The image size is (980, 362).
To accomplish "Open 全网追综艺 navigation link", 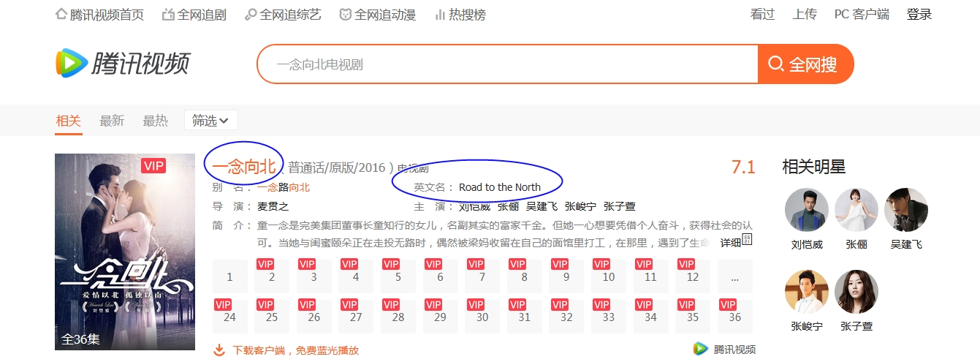I will click(x=290, y=15).
